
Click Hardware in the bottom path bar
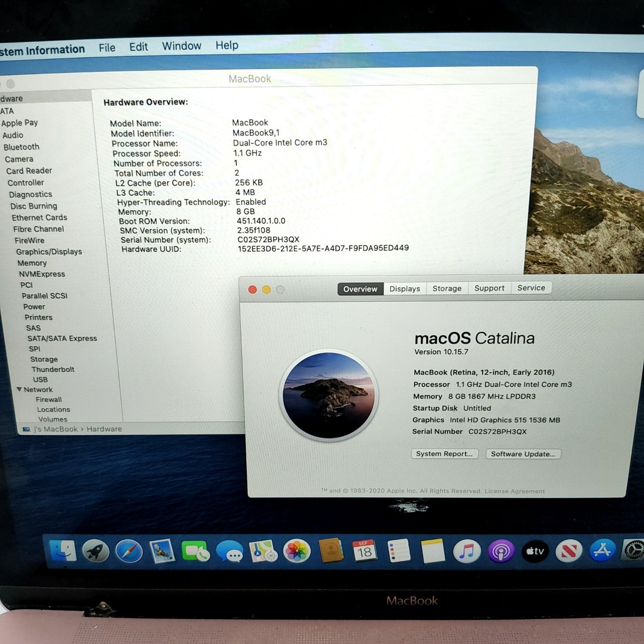[x=104, y=429]
